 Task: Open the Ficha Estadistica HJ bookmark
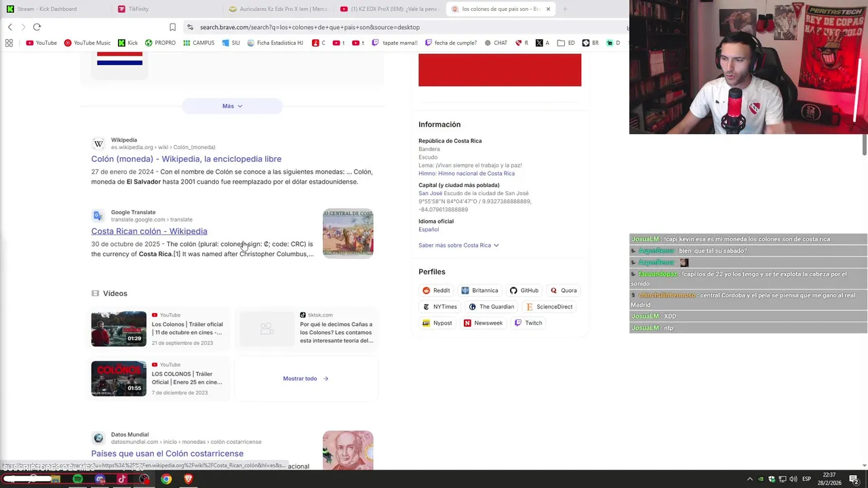pyautogui.click(x=275, y=43)
